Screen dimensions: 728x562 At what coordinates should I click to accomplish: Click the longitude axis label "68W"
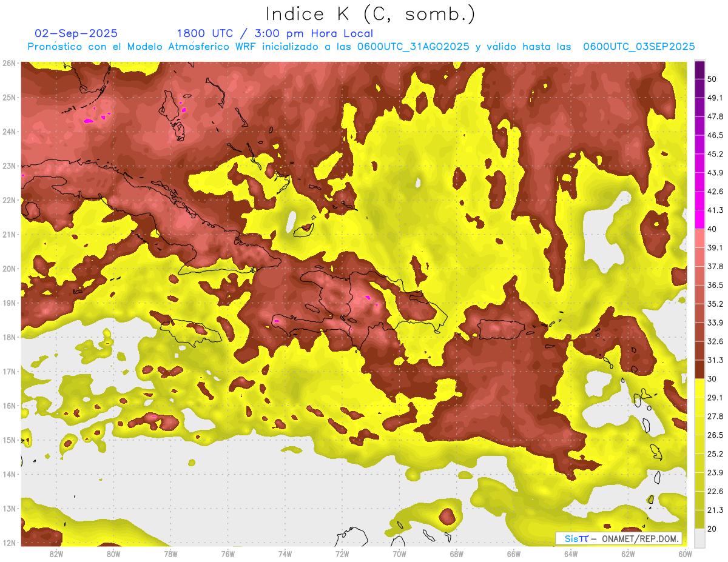pos(456,554)
